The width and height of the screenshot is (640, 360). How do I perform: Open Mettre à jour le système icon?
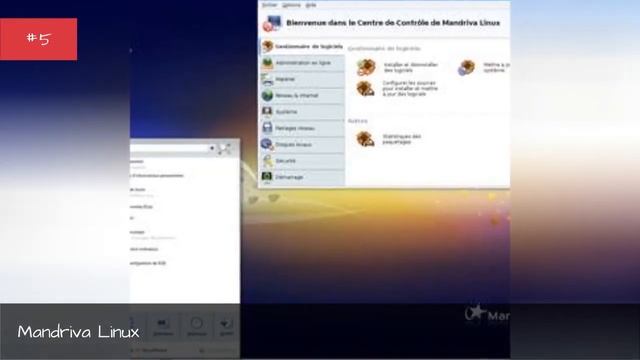[x=467, y=67]
